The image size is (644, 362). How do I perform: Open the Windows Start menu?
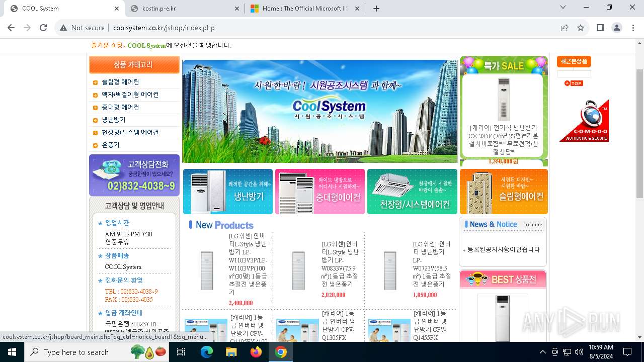(12, 352)
